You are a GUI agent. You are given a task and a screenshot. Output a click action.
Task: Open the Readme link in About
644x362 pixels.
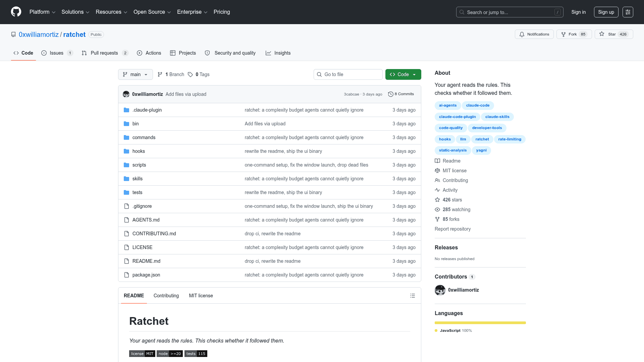pos(447,161)
